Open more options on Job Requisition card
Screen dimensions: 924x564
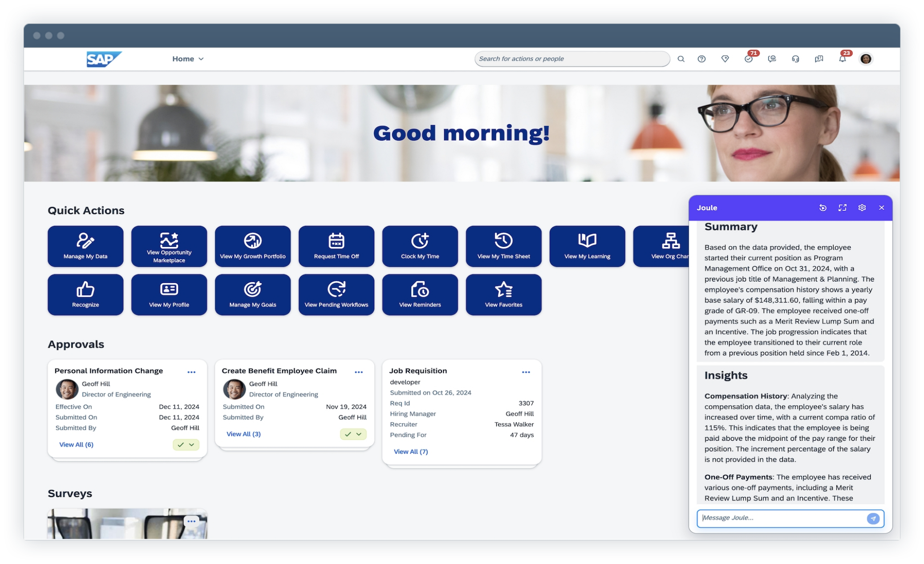tap(526, 372)
